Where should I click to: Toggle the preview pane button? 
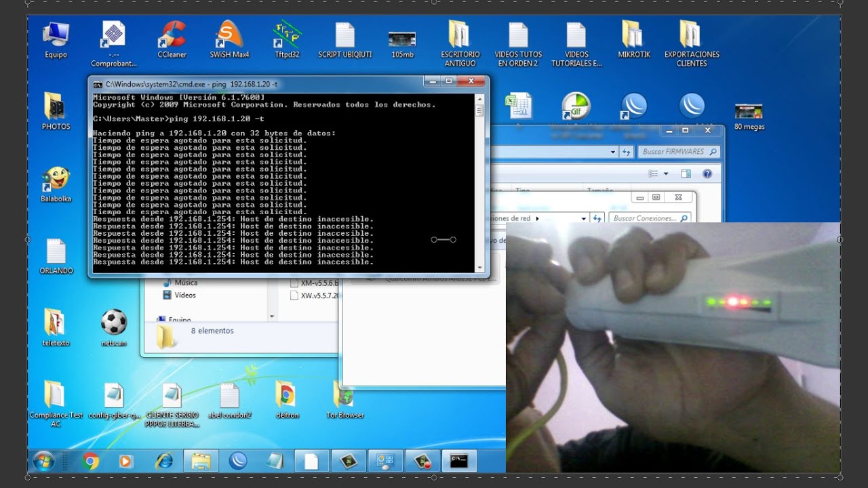point(686,174)
